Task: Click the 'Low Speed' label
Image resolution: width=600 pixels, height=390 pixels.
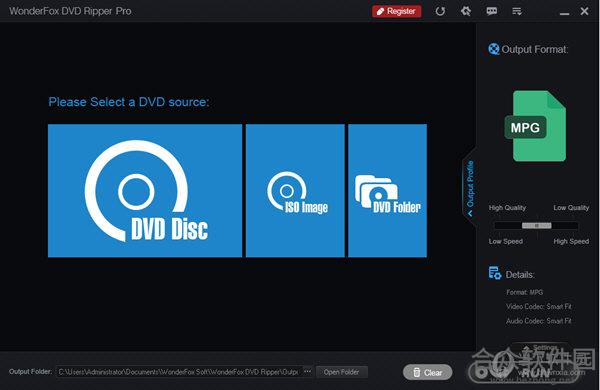Action: [x=505, y=241]
